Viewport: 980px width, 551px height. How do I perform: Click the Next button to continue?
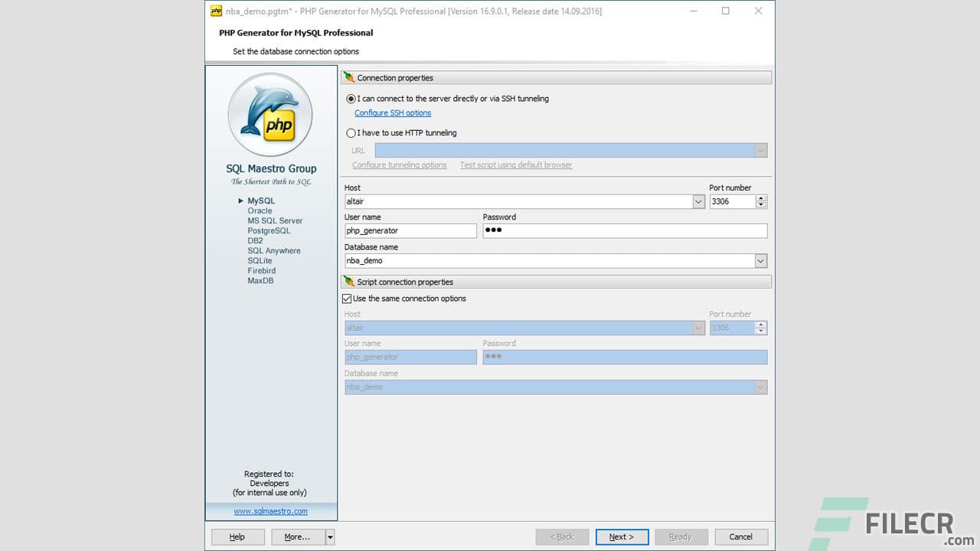[x=622, y=536]
